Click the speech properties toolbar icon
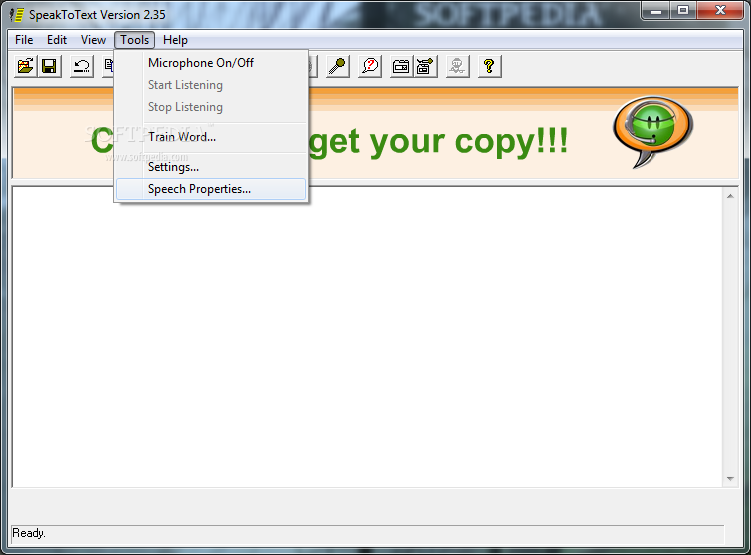751x555 pixels. tap(425, 66)
